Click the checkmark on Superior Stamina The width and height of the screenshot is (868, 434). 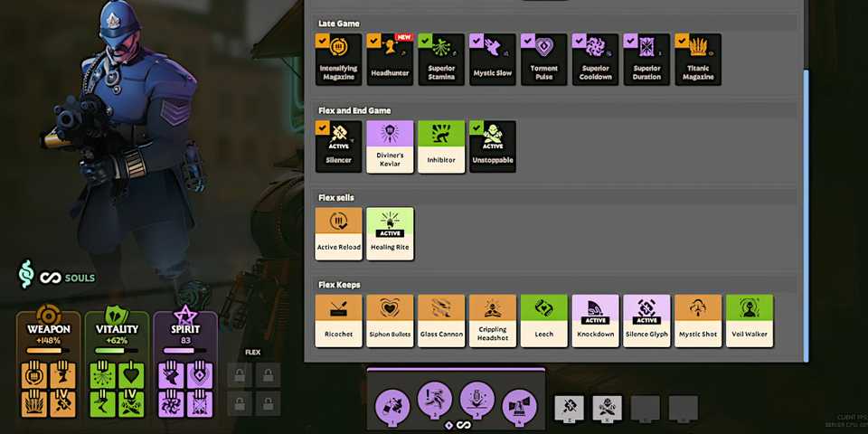425,40
